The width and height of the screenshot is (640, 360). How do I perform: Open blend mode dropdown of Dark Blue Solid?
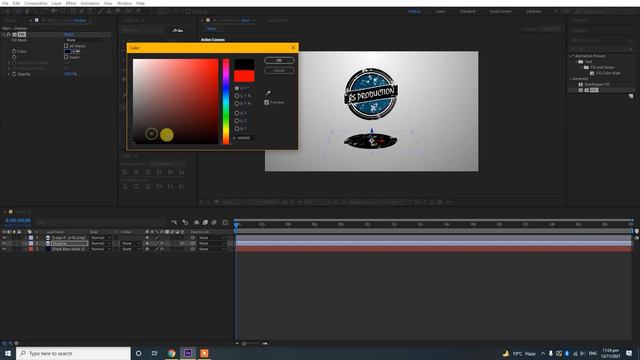pyautogui.click(x=101, y=249)
